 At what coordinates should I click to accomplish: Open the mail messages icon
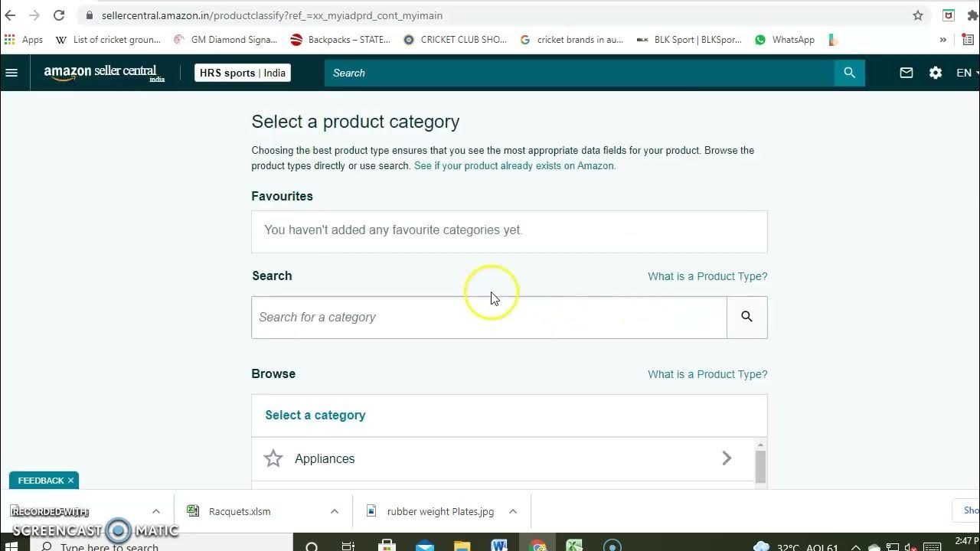(x=906, y=73)
